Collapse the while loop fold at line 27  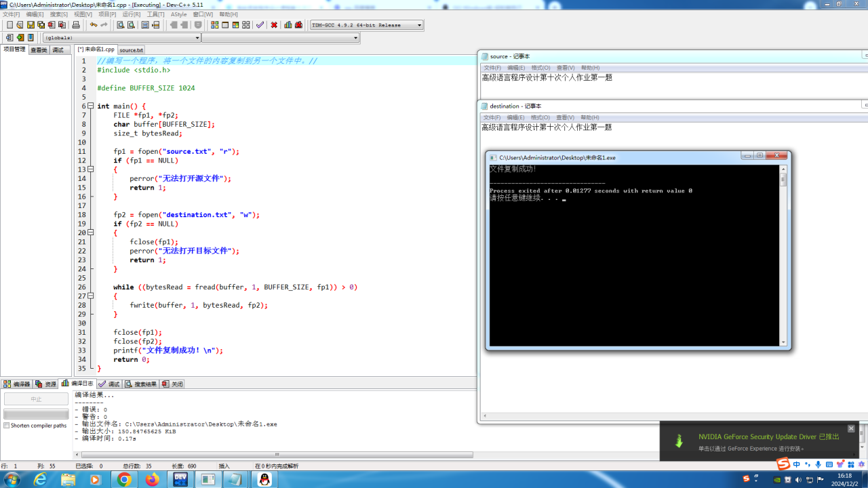coord(92,296)
